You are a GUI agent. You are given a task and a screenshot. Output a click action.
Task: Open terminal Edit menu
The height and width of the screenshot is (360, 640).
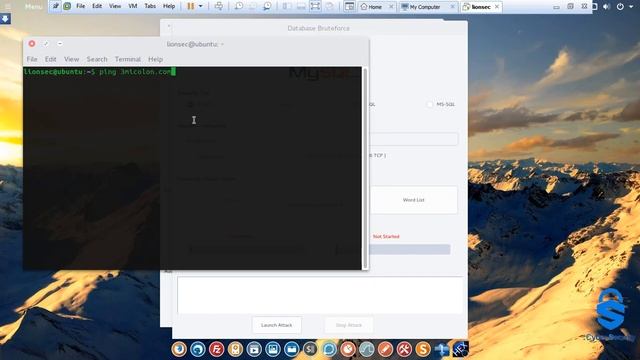coord(51,59)
